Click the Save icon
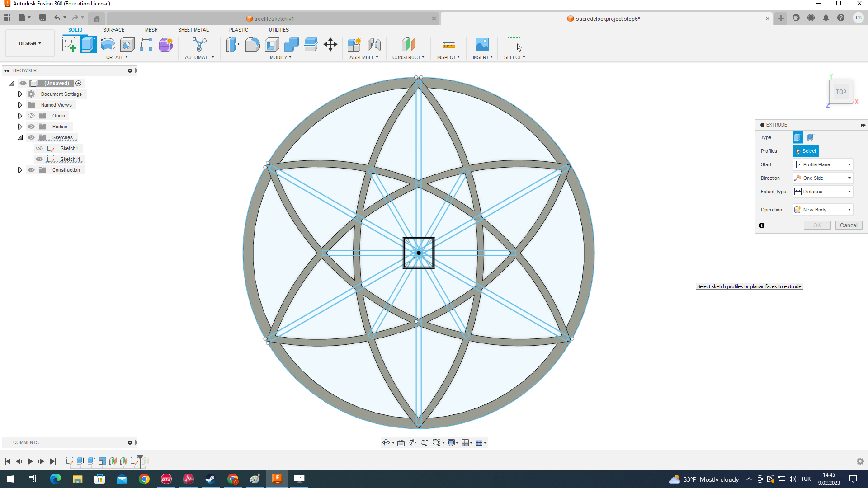This screenshot has height=488, width=868. [x=42, y=18]
